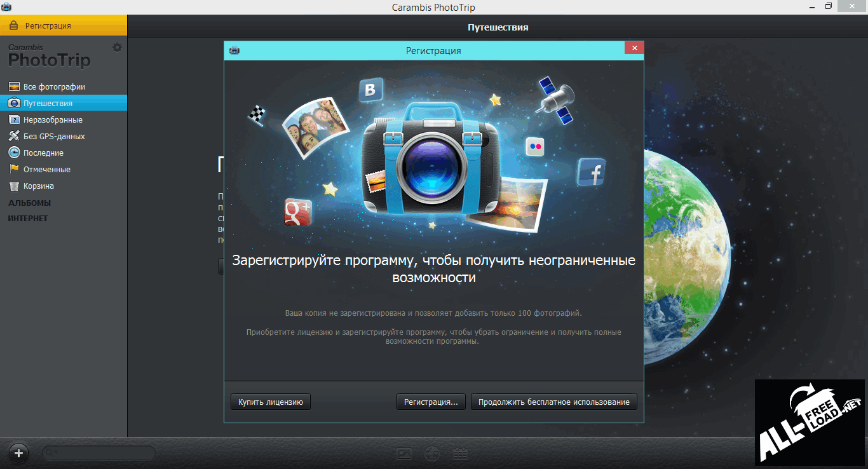Image resolution: width=868 pixels, height=469 pixels.
Task: Open Последние in the sidebar
Action: (x=43, y=153)
